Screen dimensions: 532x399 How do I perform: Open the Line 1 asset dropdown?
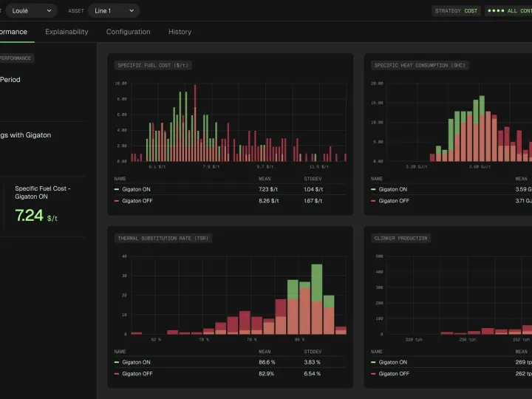(114, 11)
